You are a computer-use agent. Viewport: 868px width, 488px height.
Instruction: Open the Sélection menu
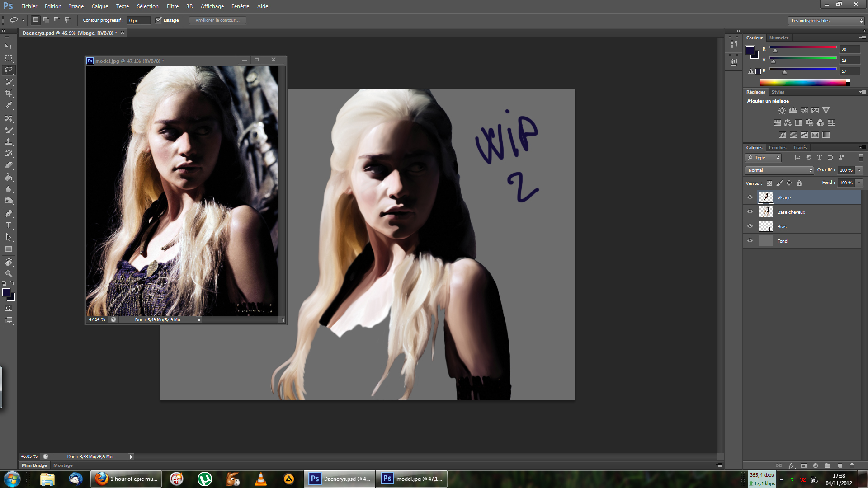tap(148, 6)
